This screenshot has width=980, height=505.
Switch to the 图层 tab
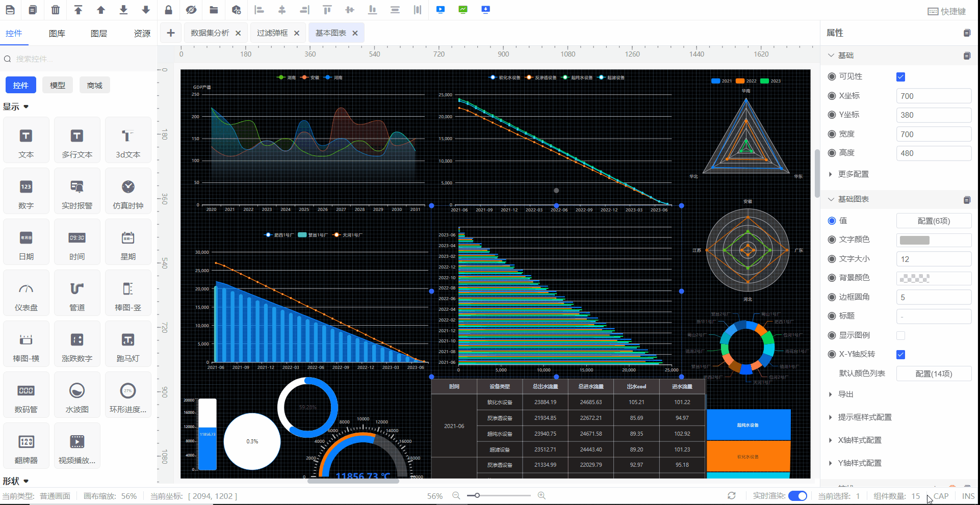click(99, 34)
